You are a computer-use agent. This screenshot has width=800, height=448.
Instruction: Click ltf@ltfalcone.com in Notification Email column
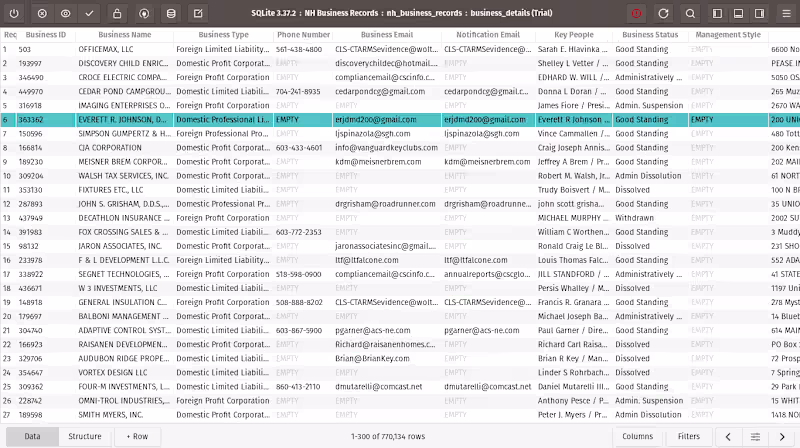click(488, 260)
